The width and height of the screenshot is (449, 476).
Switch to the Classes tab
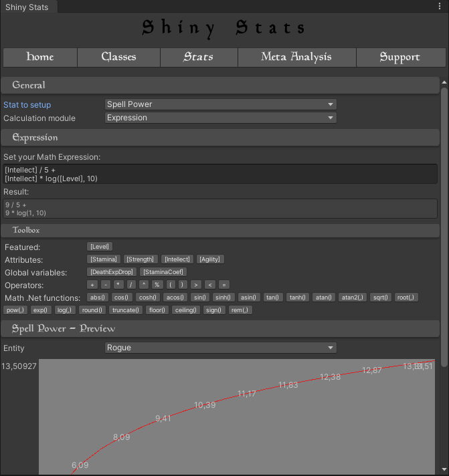(x=118, y=57)
